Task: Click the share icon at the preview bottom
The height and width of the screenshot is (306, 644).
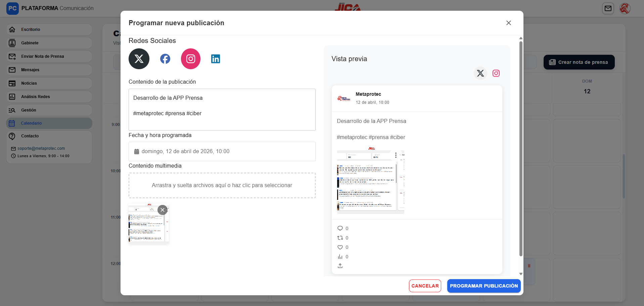Action: point(340,265)
